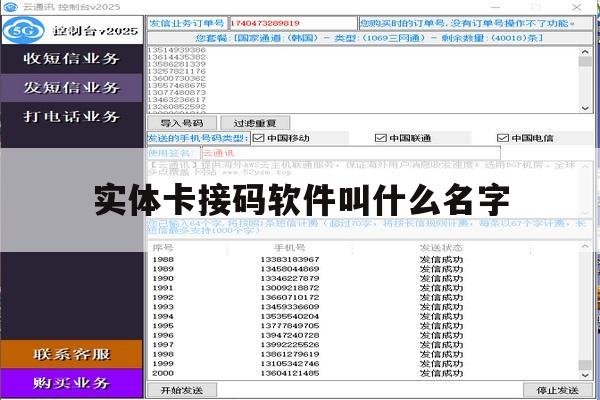
Task: Click results table scrollbar up arrow
Action: coord(585,247)
